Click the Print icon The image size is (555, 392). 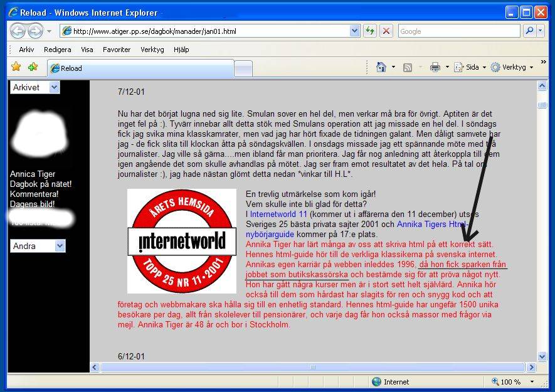pos(435,67)
